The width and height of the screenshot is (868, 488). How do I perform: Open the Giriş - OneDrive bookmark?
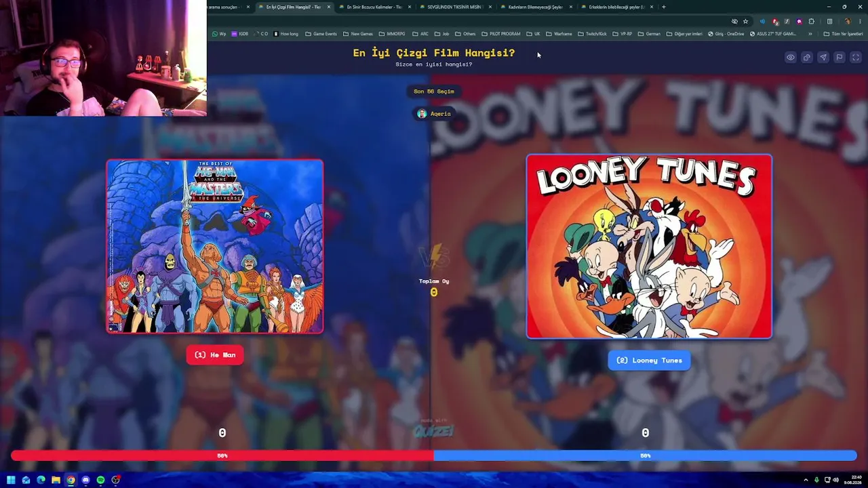pyautogui.click(x=726, y=34)
